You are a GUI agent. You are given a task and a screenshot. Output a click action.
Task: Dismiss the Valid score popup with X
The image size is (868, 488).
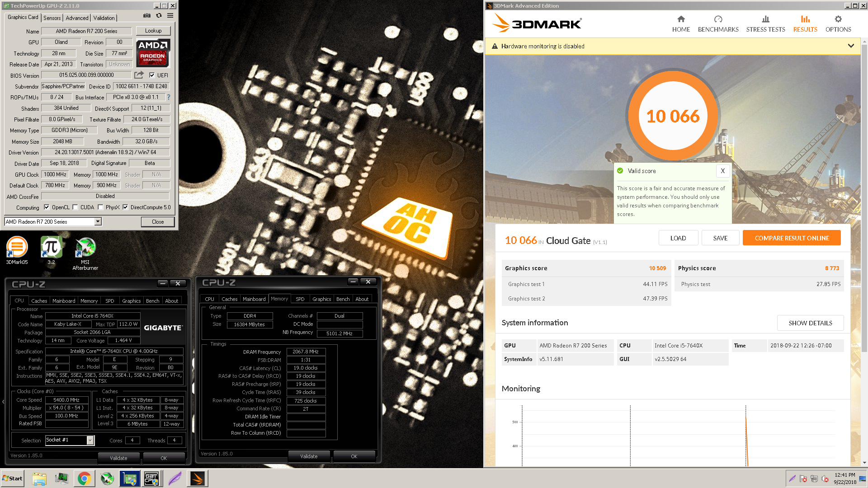(x=722, y=171)
